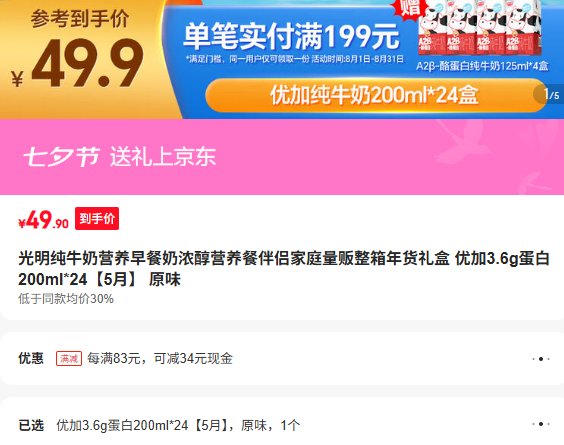Open the 优惠 row three-dot menu
The width and height of the screenshot is (564, 445).
point(541,359)
